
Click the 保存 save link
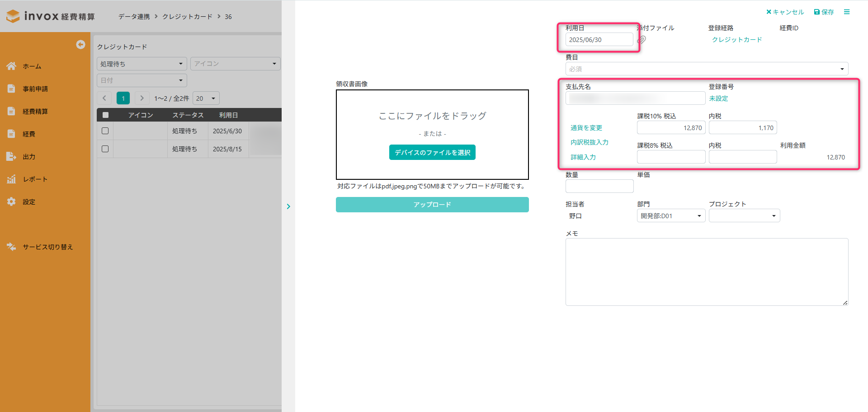(x=824, y=12)
